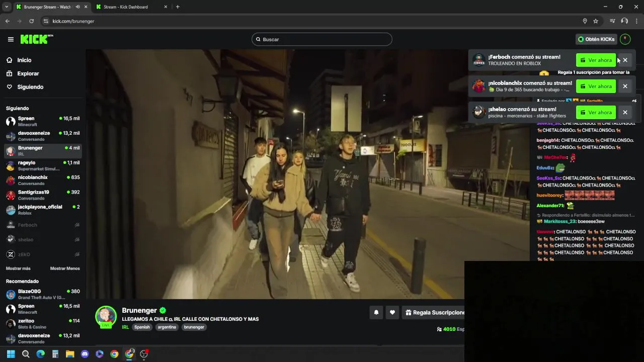644x362 pixels.
Task: Dismiss the shelao stream notification
Action: coord(625,112)
